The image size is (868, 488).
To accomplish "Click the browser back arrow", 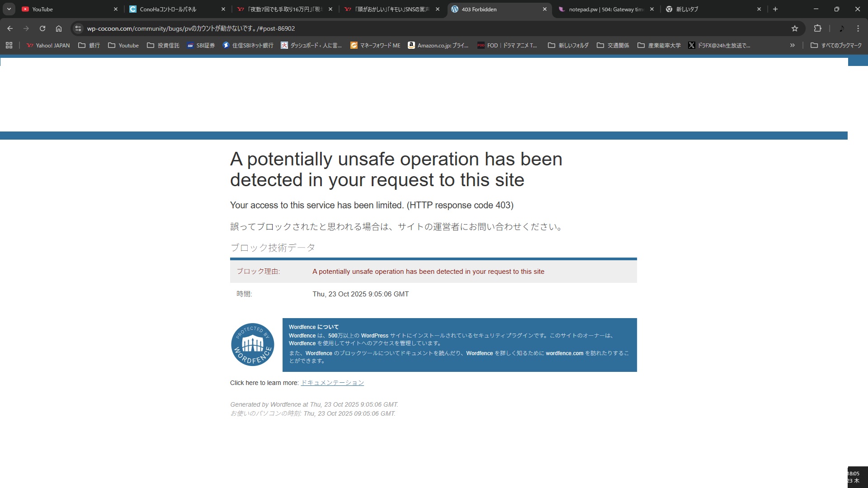I will tap(10, 28).
